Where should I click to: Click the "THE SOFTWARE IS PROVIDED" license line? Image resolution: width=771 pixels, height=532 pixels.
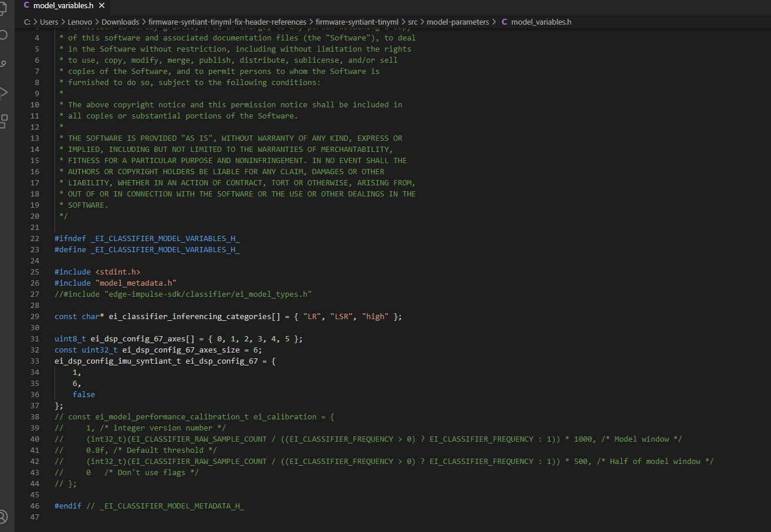pyautogui.click(x=231, y=138)
